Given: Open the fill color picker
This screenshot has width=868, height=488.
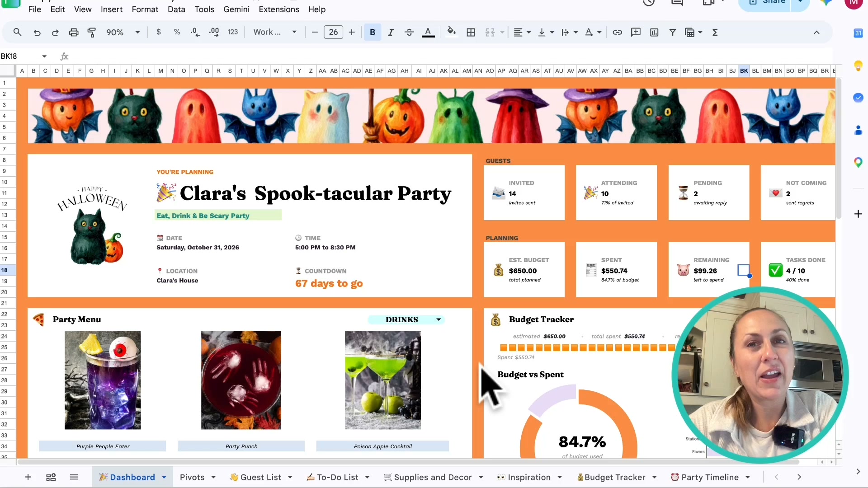Looking at the screenshot, I should pyautogui.click(x=451, y=32).
